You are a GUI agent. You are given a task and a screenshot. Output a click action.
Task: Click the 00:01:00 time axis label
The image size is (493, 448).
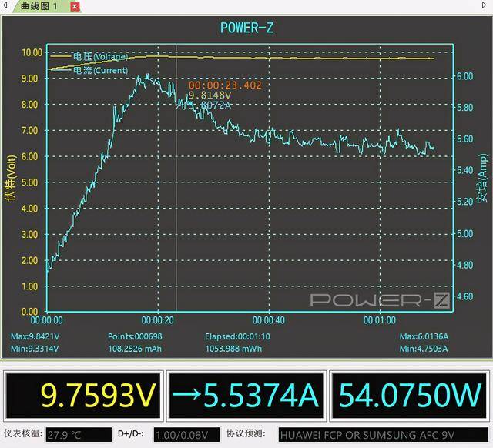click(x=380, y=320)
